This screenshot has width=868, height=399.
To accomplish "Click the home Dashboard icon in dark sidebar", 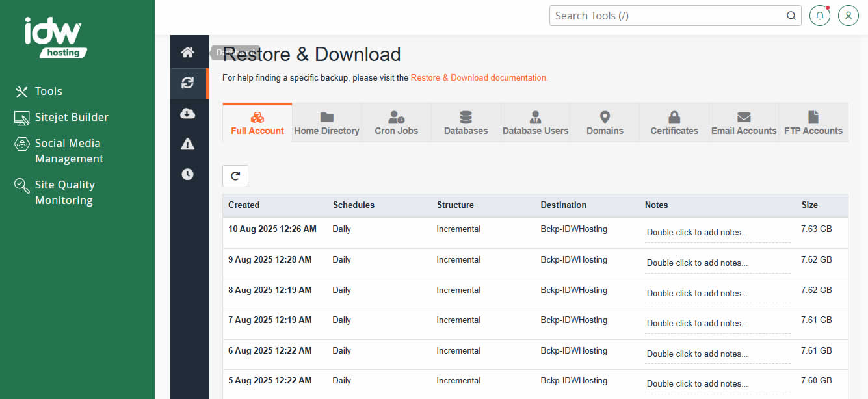I will click(x=188, y=52).
